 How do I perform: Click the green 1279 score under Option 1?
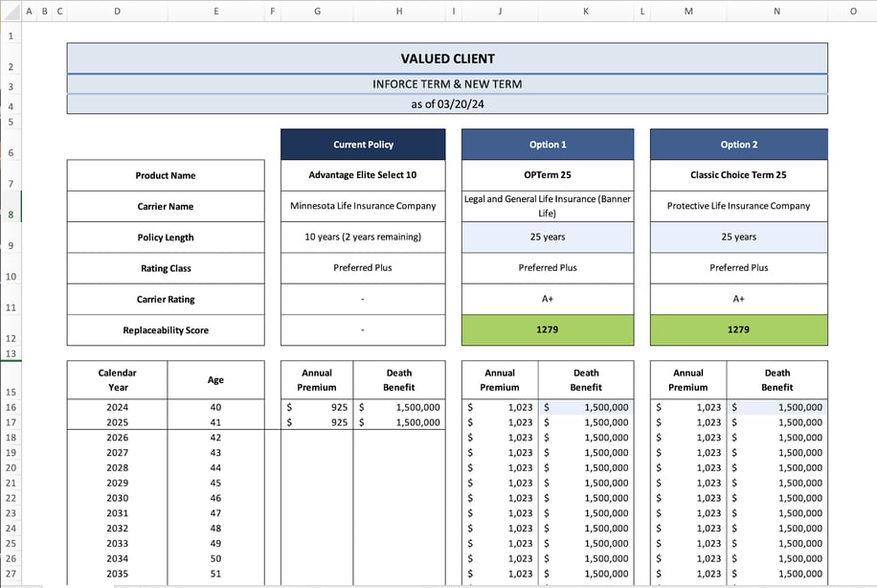pyautogui.click(x=547, y=329)
